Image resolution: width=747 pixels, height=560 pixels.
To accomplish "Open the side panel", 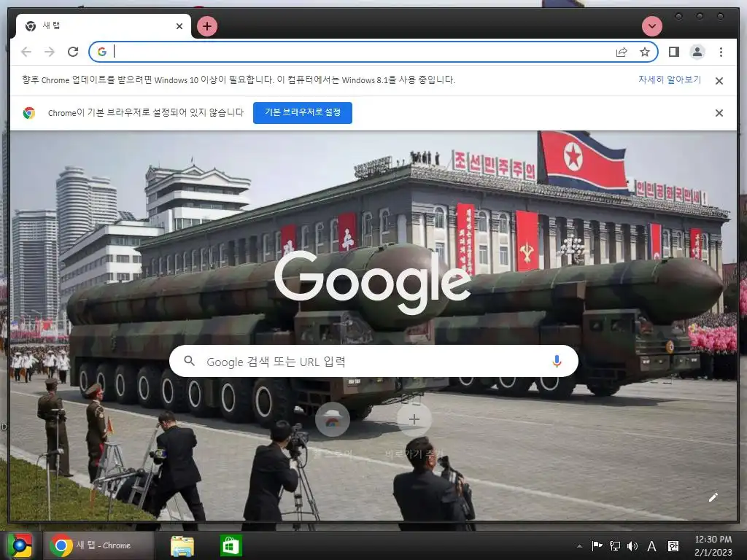I will coord(673,52).
